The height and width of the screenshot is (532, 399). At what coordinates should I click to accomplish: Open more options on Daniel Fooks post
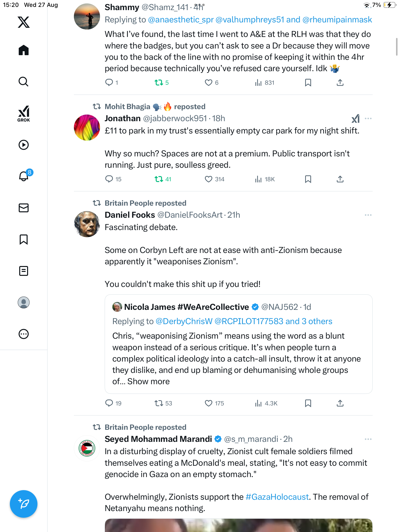[368, 215]
